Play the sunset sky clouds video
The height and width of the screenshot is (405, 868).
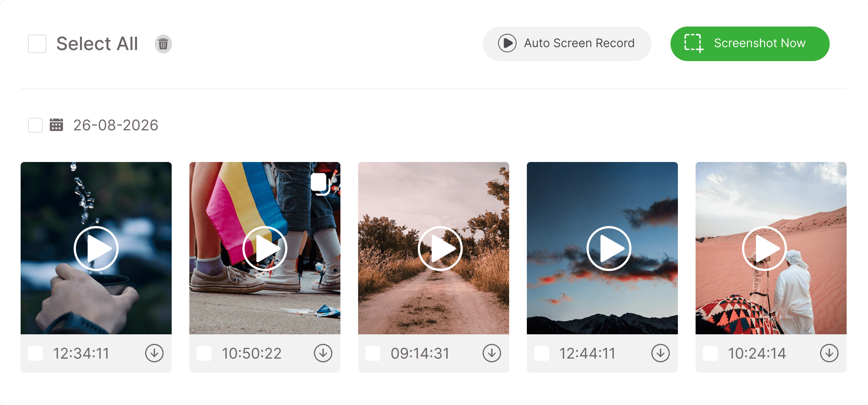[609, 249]
